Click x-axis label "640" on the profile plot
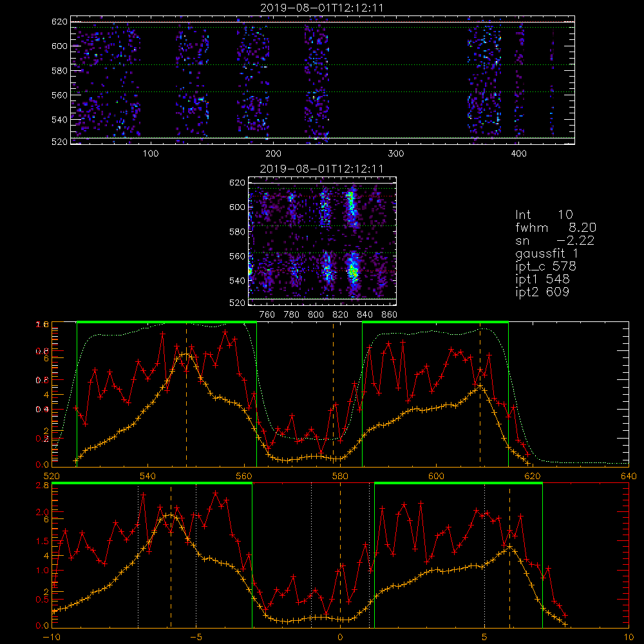Image resolution: width=644 pixels, height=644 pixels. [x=629, y=477]
